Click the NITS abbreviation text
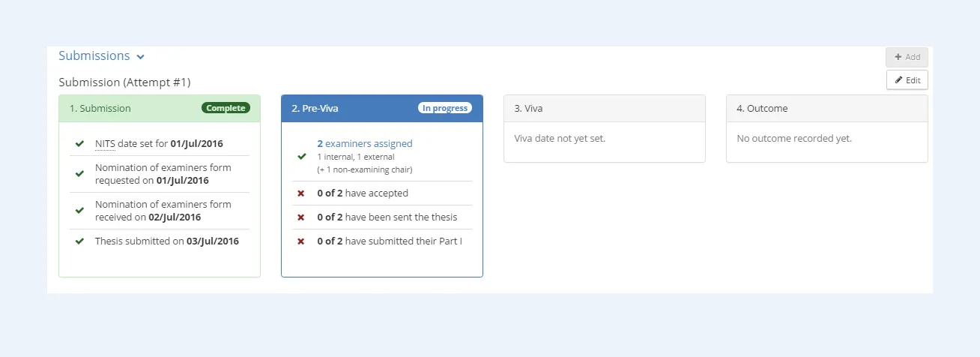Image resolution: width=980 pixels, height=357 pixels. [106, 144]
